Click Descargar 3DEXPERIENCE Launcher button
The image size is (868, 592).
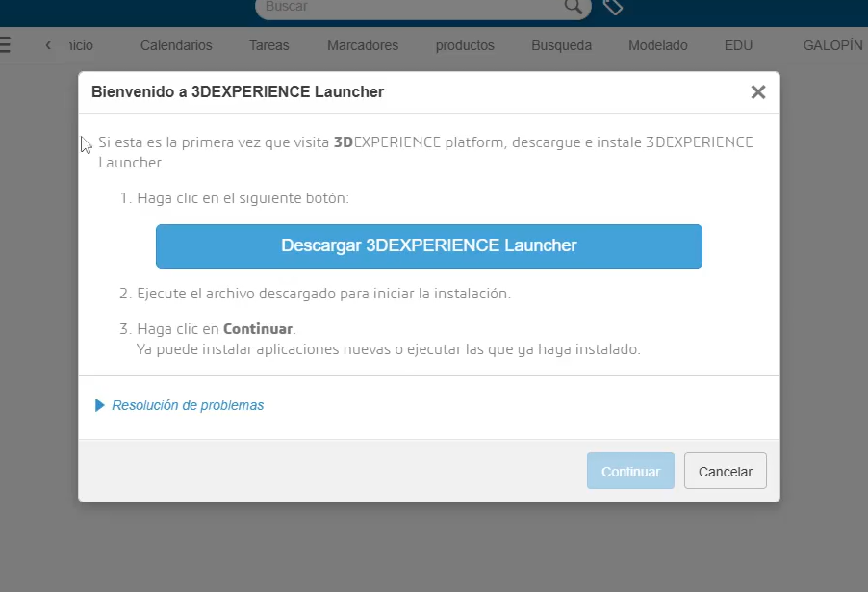tap(428, 245)
